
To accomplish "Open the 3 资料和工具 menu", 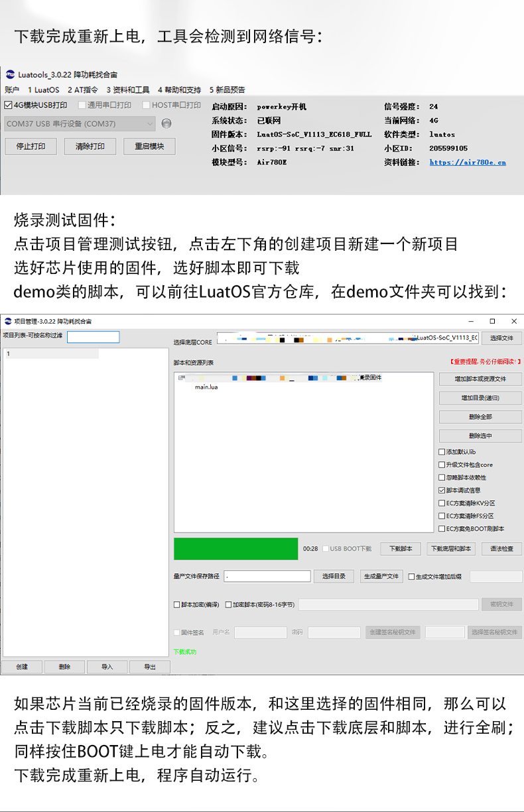I will [128, 90].
